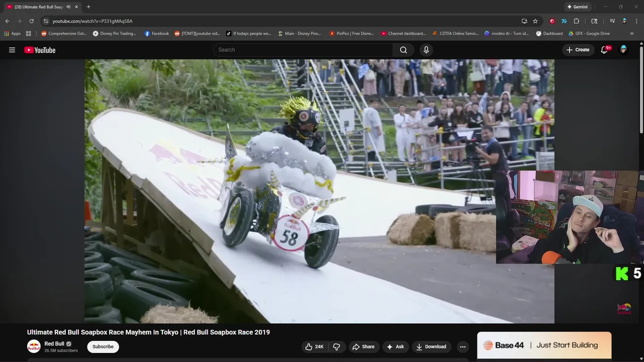Screen dimensions: 644x362
Task: Click the video player area
Action: [x=319, y=191]
